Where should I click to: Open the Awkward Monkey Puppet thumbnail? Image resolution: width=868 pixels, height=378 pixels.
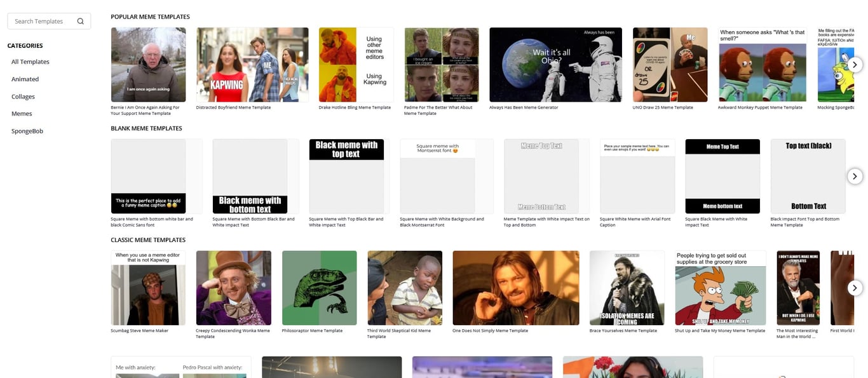pyautogui.click(x=763, y=64)
